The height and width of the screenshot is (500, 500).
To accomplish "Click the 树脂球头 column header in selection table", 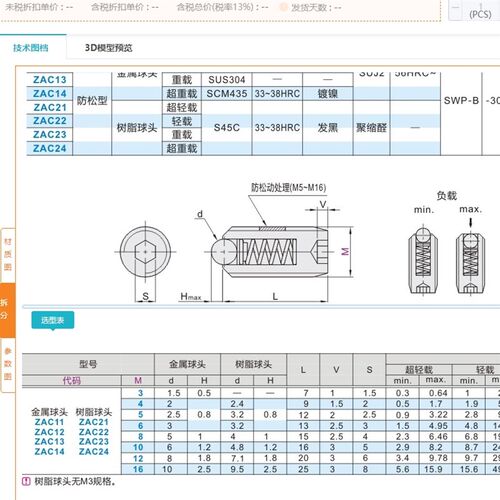I will [253, 364].
